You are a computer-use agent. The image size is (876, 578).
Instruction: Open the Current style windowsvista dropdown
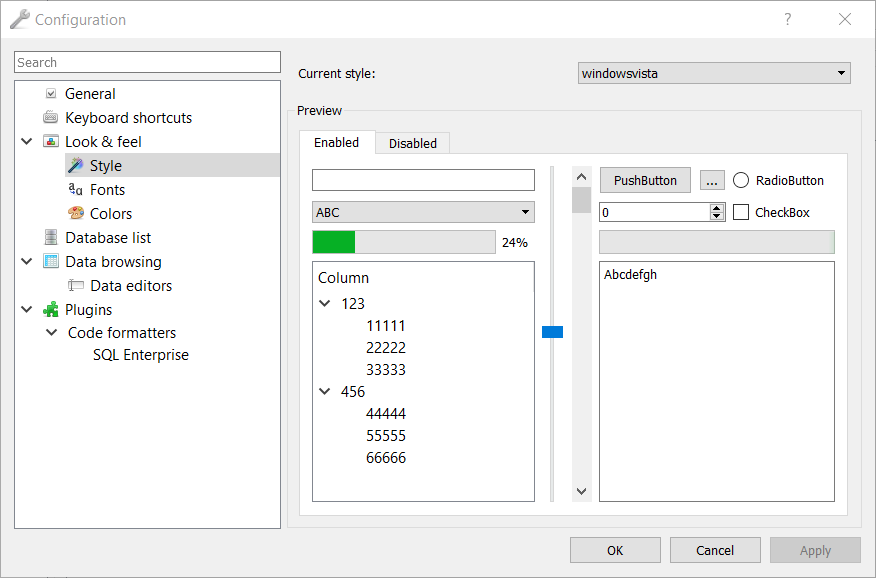[x=714, y=73]
